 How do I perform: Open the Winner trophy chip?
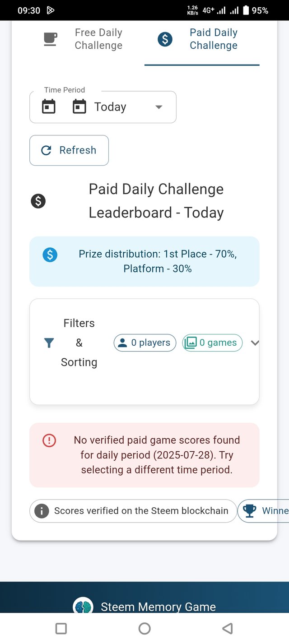[x=264, y=511]
